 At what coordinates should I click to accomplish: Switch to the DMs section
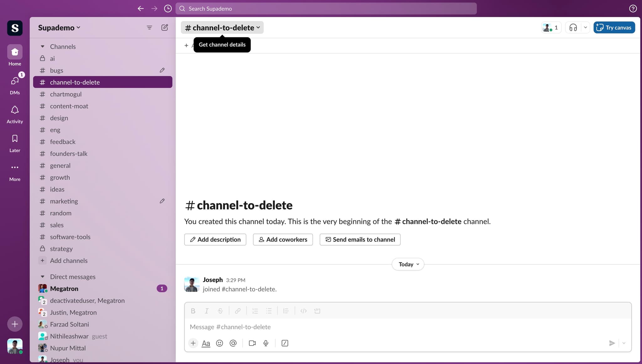14,84
